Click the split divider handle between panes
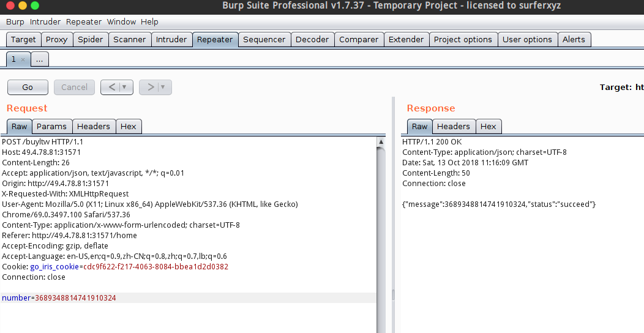Viewport: 644px width, 333px height. point(393,295)
